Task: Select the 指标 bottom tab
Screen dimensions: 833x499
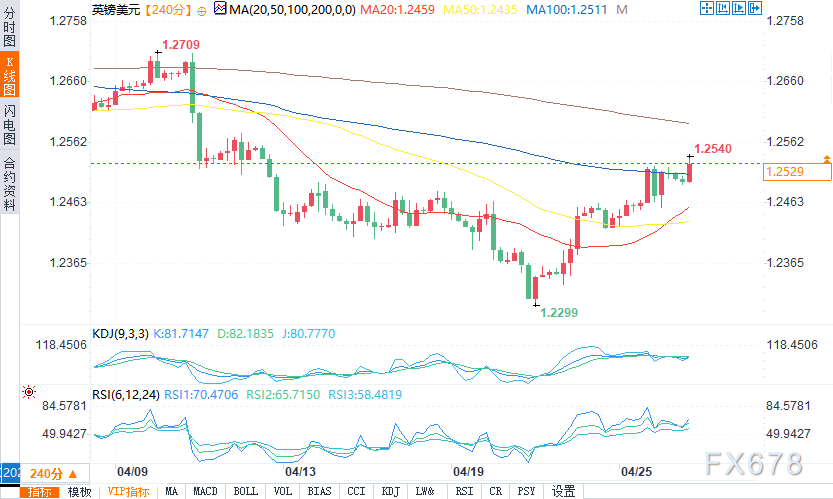Action: pyautogui.click(x=40, y=492)
